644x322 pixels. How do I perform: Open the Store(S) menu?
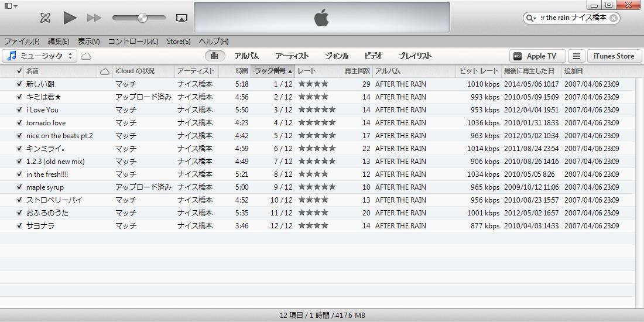(x=179, y=42)
